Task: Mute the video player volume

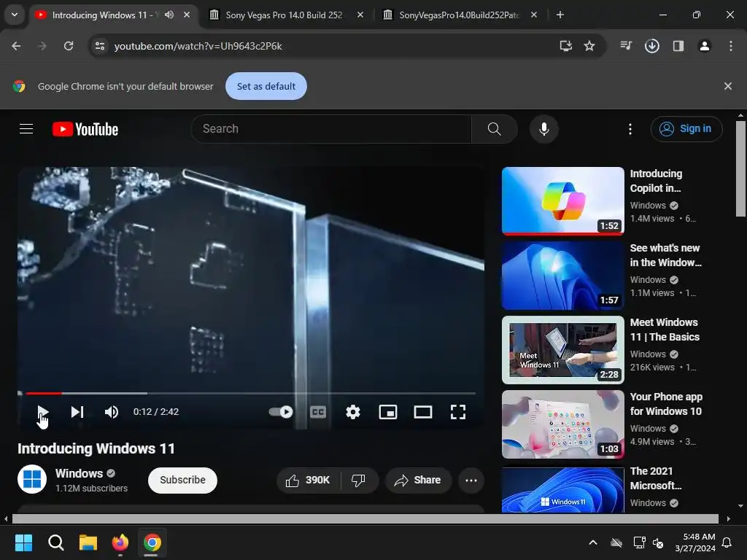Action: 112,412
